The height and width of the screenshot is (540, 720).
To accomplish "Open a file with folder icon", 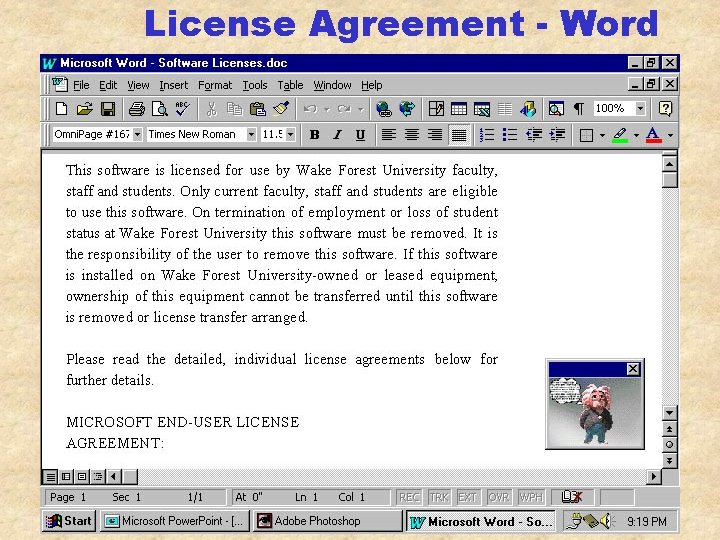I will pyautogui.click(x=84, y=109).
